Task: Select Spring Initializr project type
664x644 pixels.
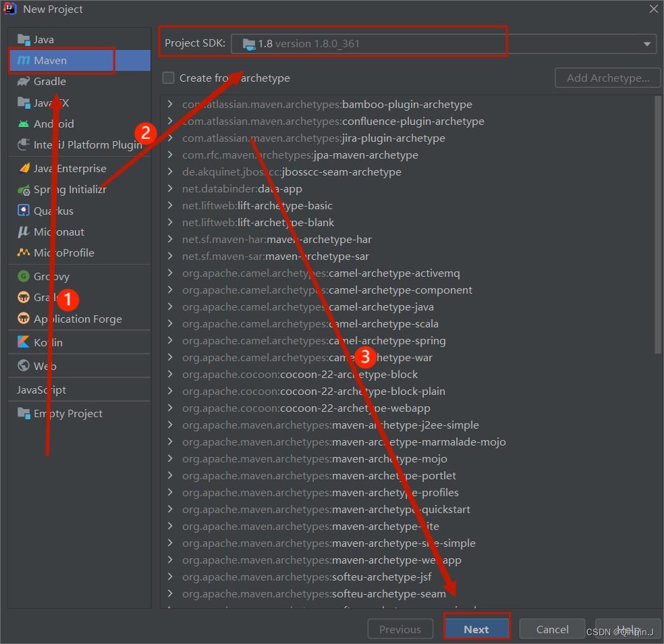Action: [79, 190]
